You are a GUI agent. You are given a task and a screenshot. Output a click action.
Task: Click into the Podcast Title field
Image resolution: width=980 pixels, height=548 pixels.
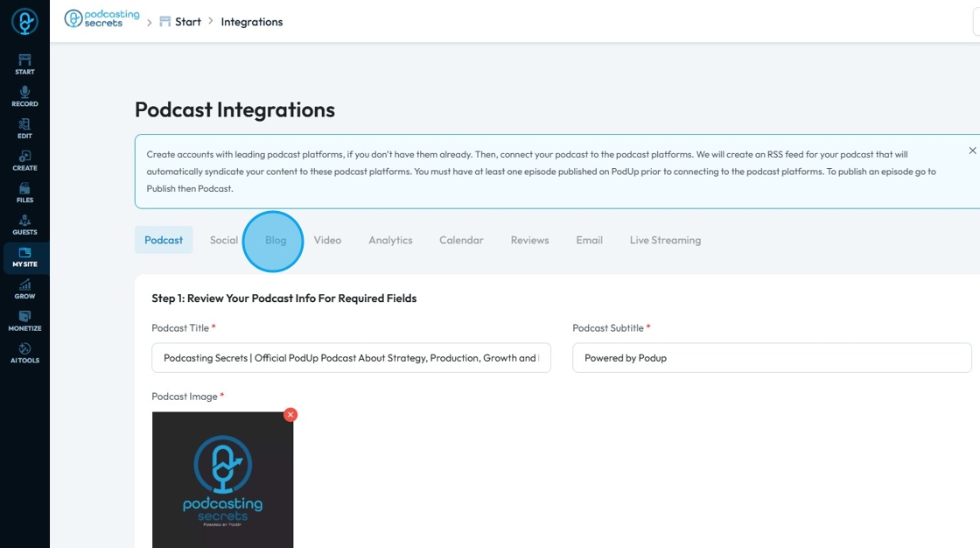(x=351, y=358)
